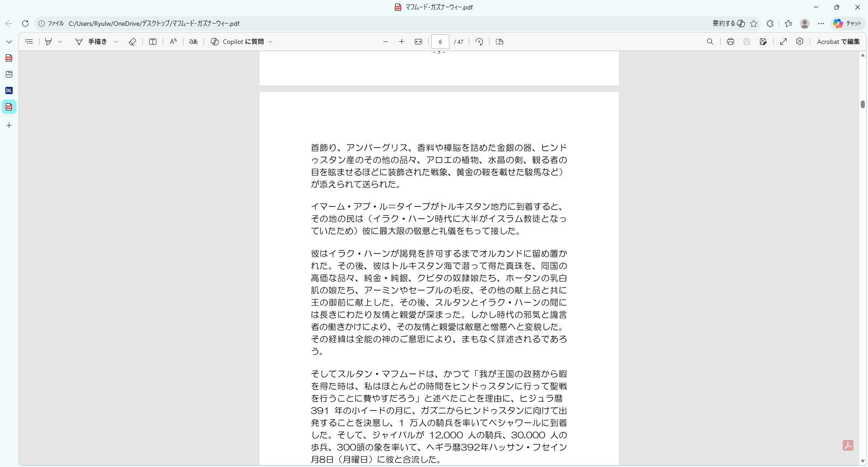Open the table of contents panel
868x467 pixels.
pyautogui.click(x=29, y=42)
